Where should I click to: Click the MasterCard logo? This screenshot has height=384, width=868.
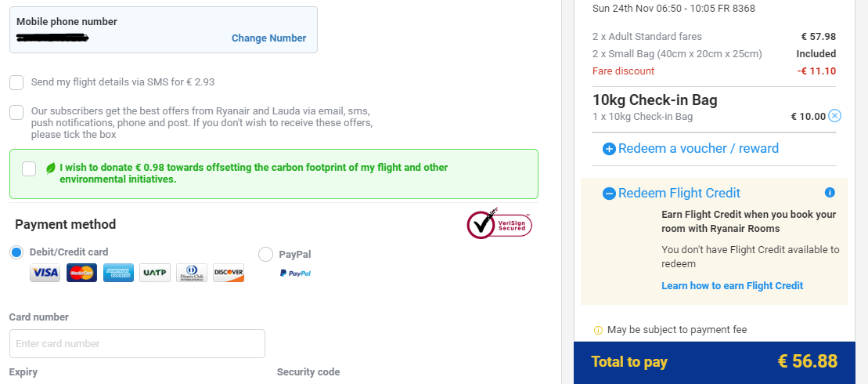pos(81,273)
